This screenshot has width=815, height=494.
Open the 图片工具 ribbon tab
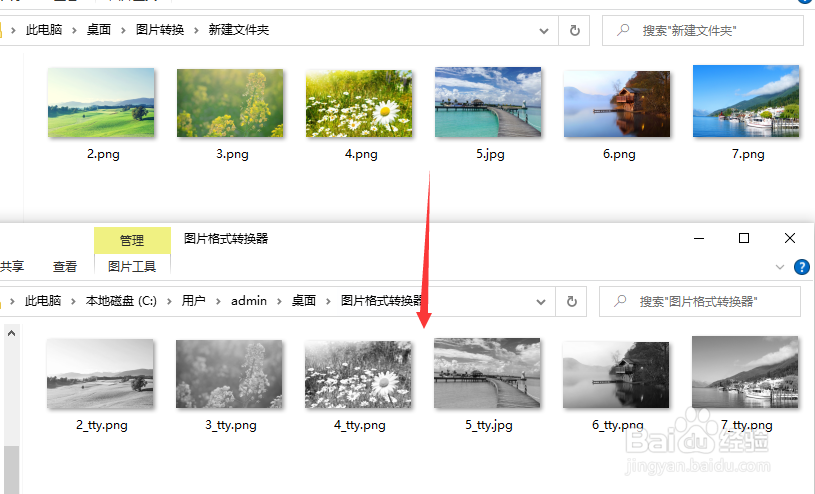pos(132,266)
